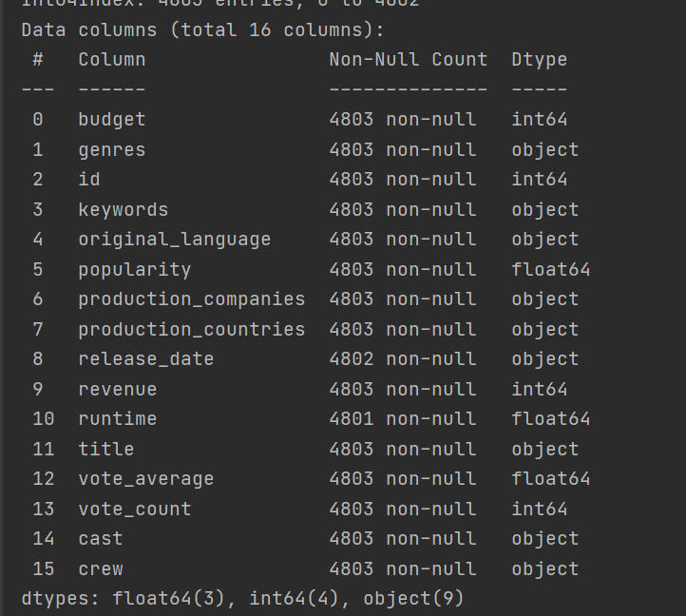Viewport: 686px width, 616px height.
Task: Click the 'cast' column name
Action: 101,539
